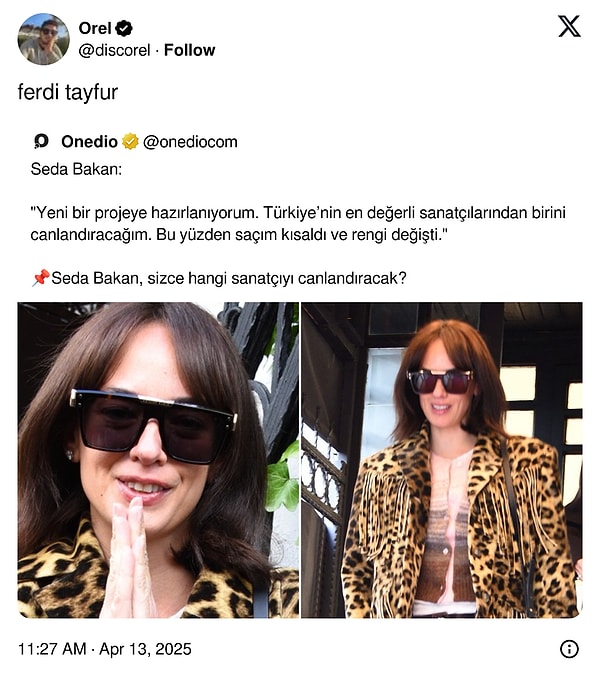Click the 'Seda Bakan:' quoted text

[x=76, y=169]
